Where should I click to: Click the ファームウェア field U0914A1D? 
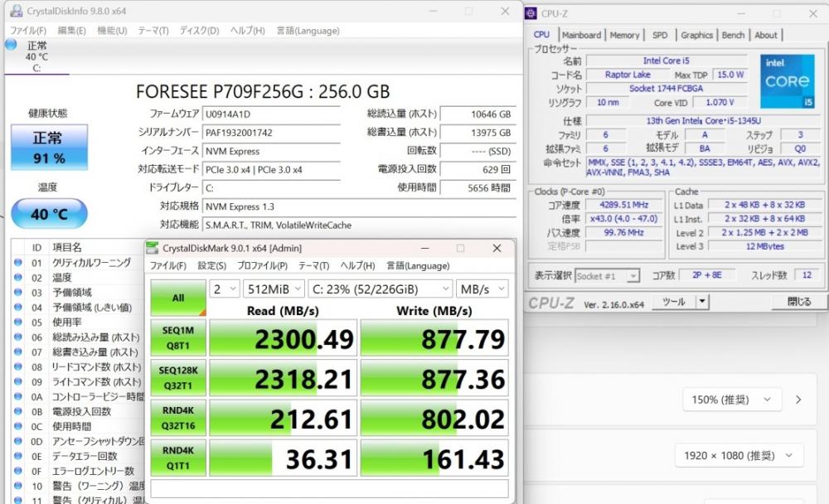[271, 114]
